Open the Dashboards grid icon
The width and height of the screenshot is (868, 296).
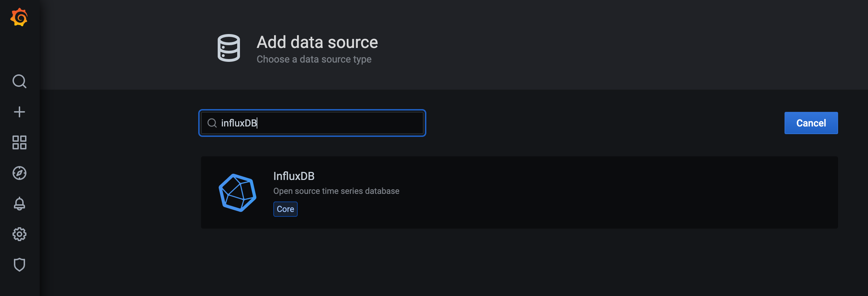(x=19, y=142)
